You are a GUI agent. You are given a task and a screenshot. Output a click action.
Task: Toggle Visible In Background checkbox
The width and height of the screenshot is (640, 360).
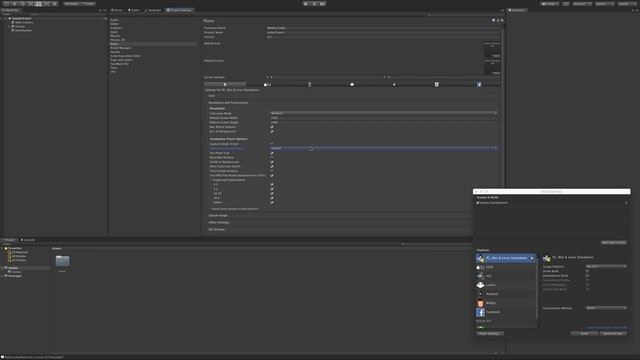(272, 162)
